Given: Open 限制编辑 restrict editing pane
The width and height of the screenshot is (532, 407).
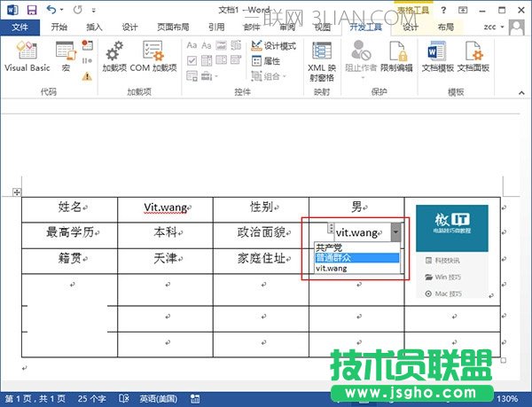Looking at the screenshot, I should click(396, 56).
